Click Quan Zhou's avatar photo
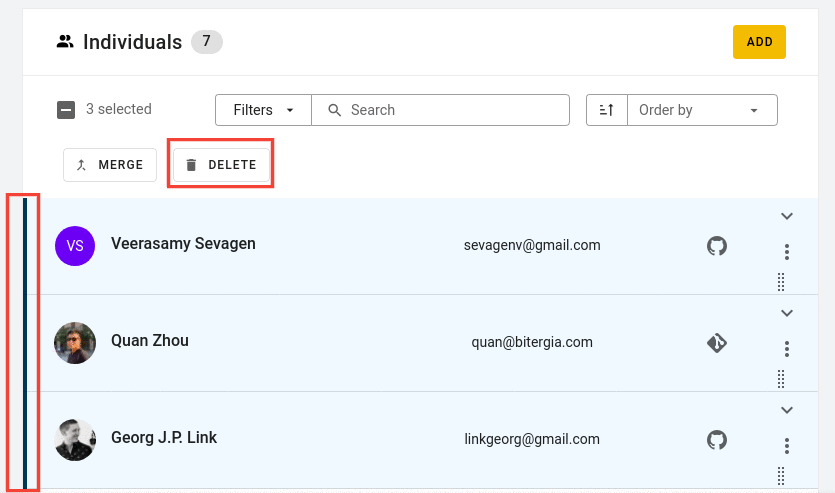Screen dimensions: 835x493 point(75,343)
